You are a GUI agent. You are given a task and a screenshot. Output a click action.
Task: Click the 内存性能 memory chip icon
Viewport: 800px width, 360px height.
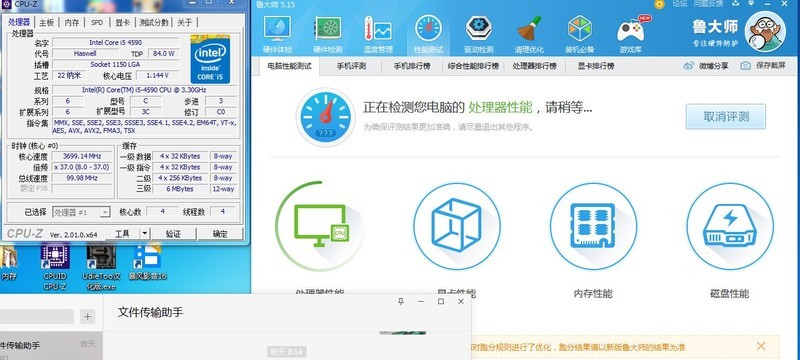point(593,226)
